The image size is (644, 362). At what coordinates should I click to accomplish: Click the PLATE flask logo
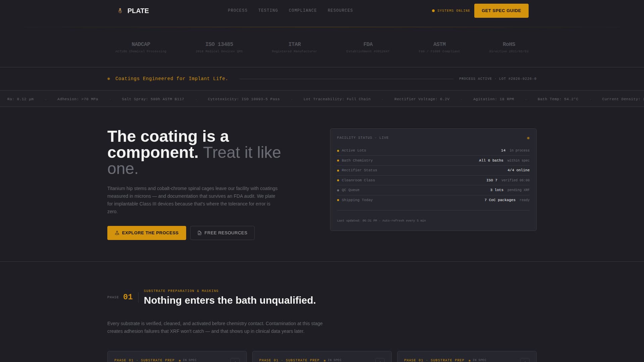tap(120, 10)
